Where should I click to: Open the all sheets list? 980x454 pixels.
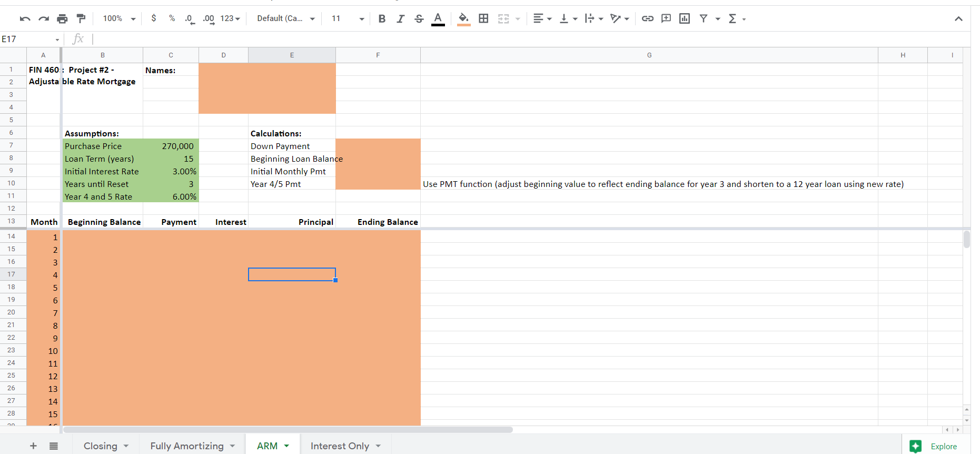coord(54,446)
